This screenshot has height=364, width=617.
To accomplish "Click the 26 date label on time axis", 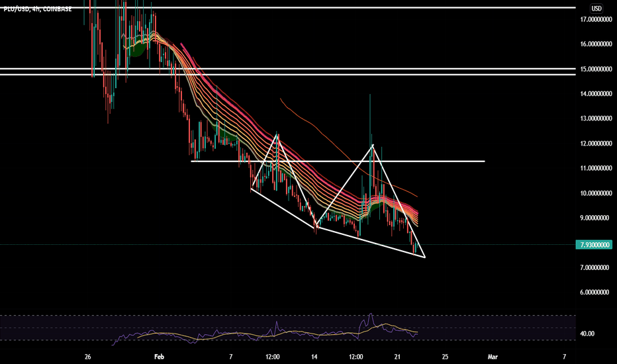I will [x=88, y=357].
